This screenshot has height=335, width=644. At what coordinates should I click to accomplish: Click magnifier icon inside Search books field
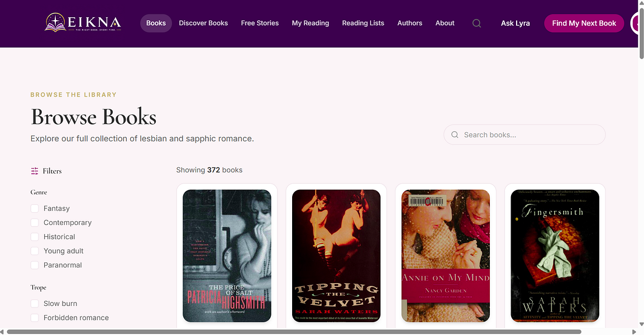pyautogui.click(x=455, y=135)
